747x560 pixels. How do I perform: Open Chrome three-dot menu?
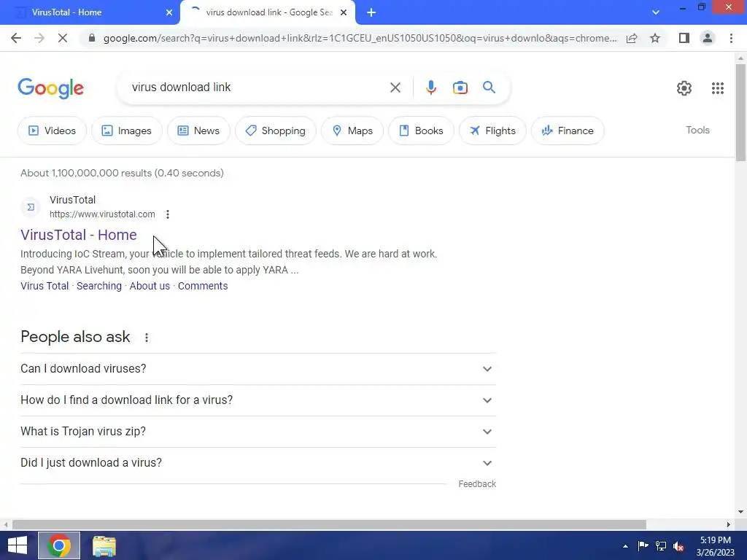coord(731,38)
